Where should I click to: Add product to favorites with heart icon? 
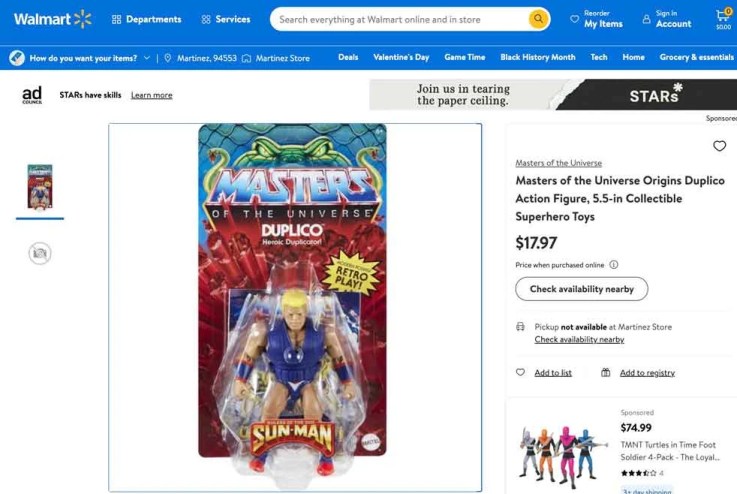pos(719,146)
